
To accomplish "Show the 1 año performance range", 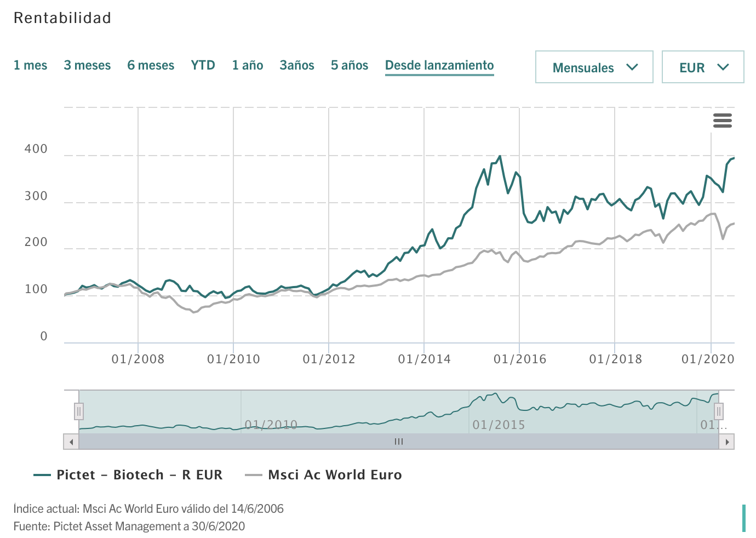I will 247,66.
